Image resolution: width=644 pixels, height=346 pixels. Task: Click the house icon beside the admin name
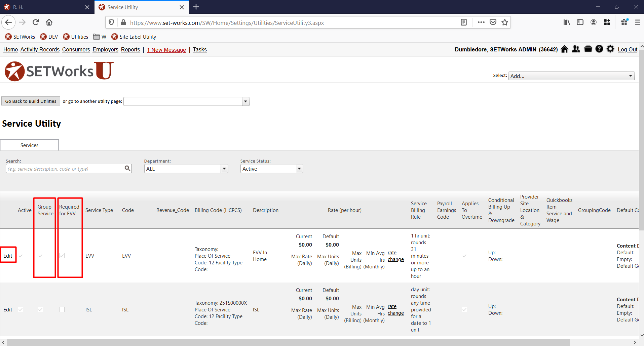565,49
